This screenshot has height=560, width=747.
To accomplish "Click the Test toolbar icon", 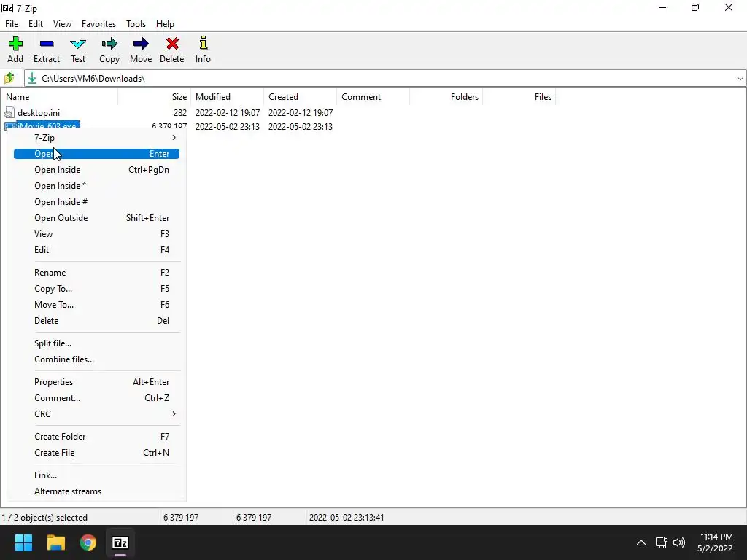I will point(78,44).
